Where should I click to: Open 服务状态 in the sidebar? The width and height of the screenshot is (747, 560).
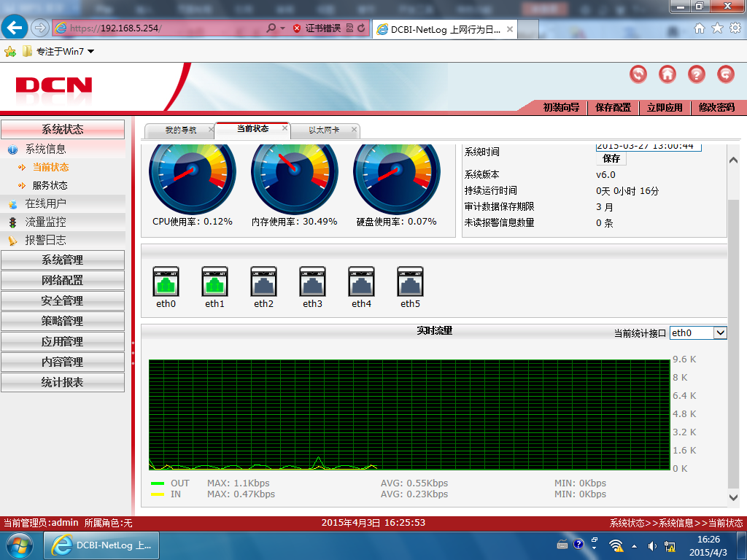(50, 186)
